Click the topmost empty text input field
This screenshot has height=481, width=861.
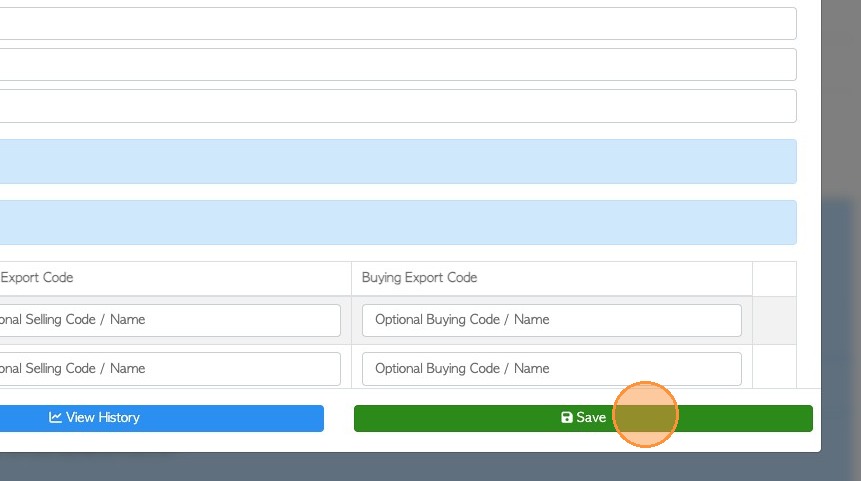398,24
